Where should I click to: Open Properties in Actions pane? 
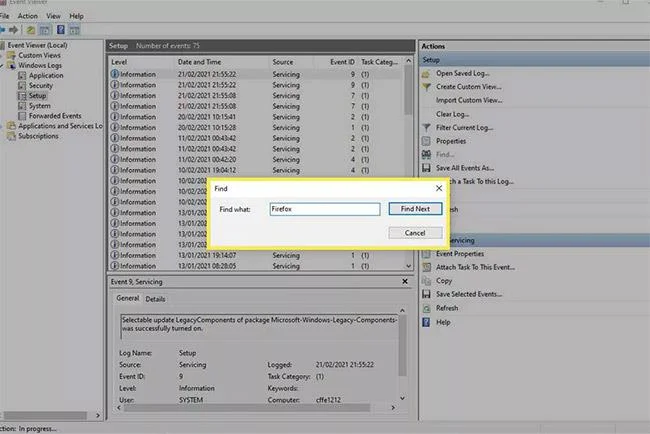point(451,141)
